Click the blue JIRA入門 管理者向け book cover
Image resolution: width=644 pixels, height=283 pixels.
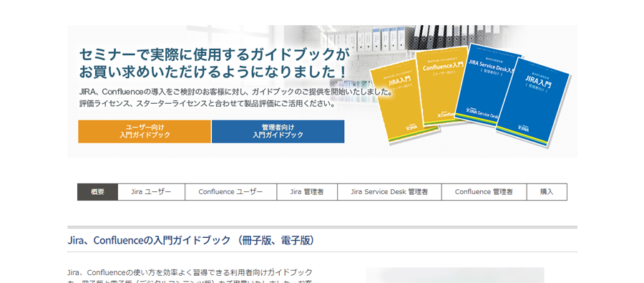(533, 101)
